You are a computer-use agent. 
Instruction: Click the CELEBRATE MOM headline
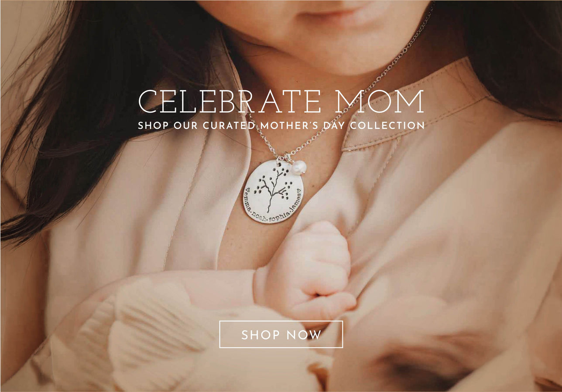coord(281,102)
